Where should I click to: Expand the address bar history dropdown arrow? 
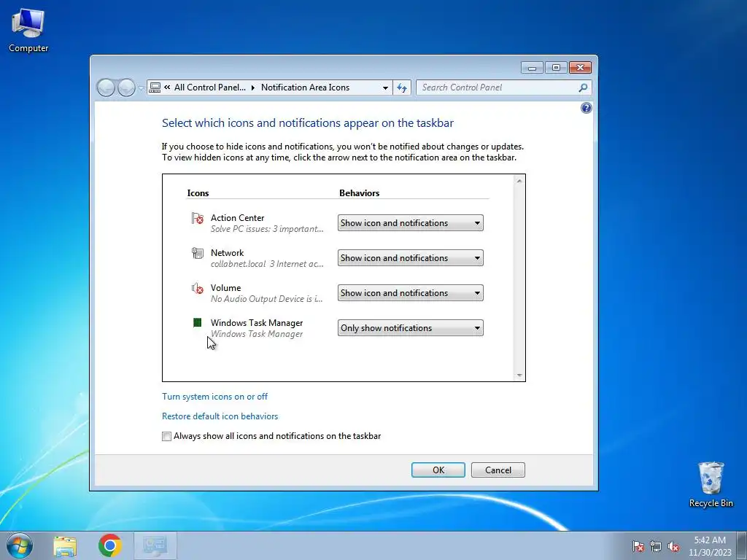coord(385,87)
